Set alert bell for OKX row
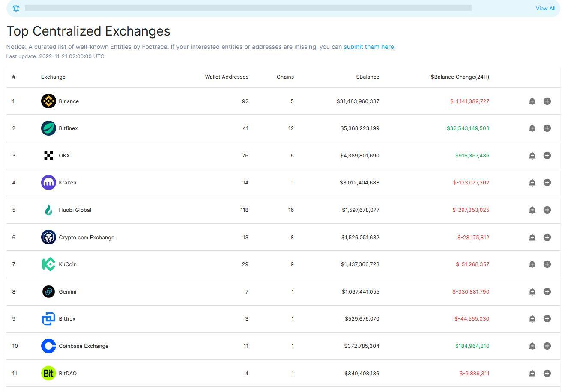This screenshot has width=568, height=392. 532,156
